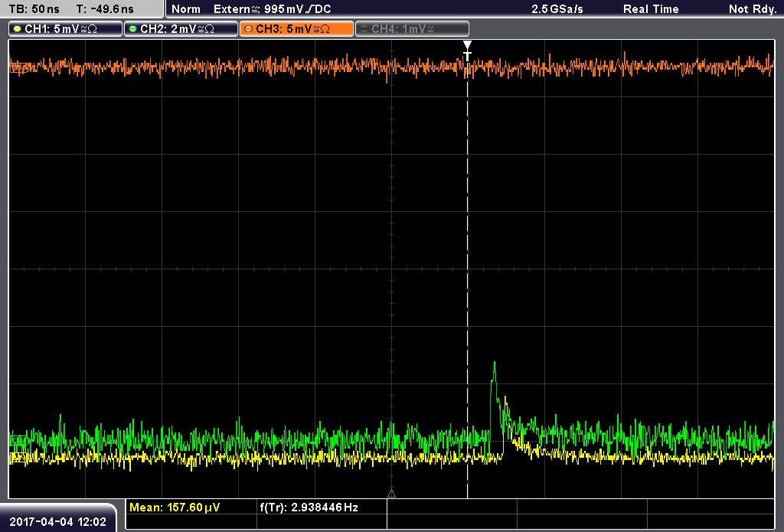Image resolution: width=784 pixels, height=532 pixels.
Task: Click the Extern 995 mV DC trigger readout
Action: [273, 9]
